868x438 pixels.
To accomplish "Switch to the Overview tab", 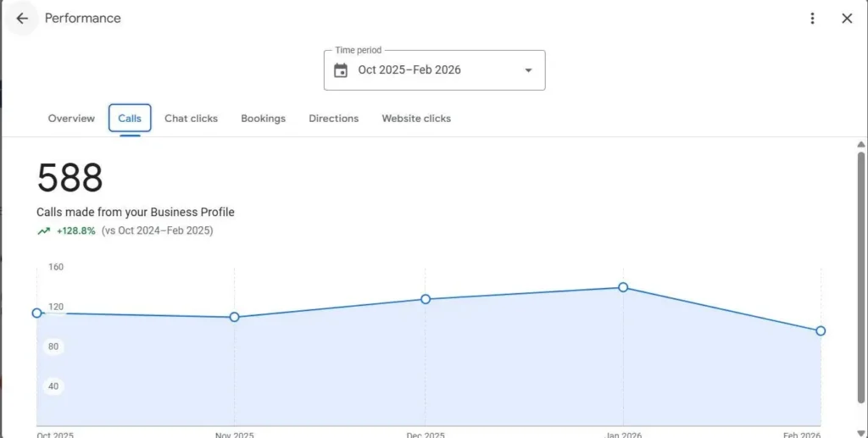I will (71, 119).
